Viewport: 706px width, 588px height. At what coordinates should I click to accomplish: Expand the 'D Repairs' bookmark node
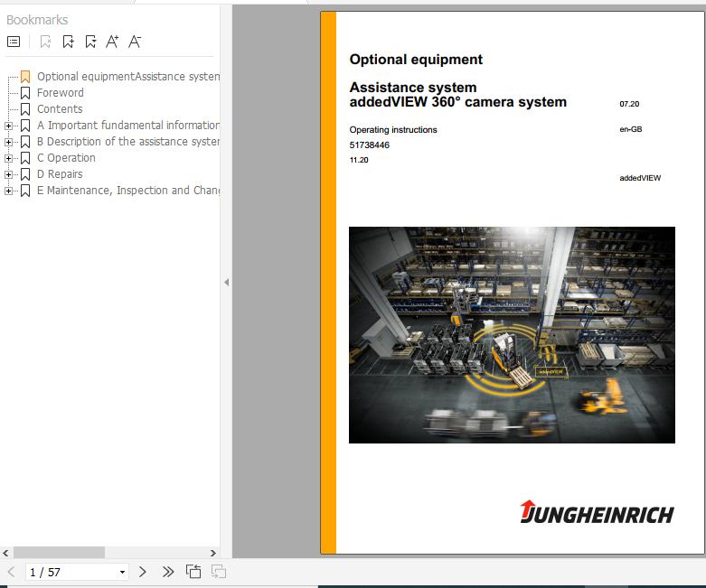coord(8,174)
